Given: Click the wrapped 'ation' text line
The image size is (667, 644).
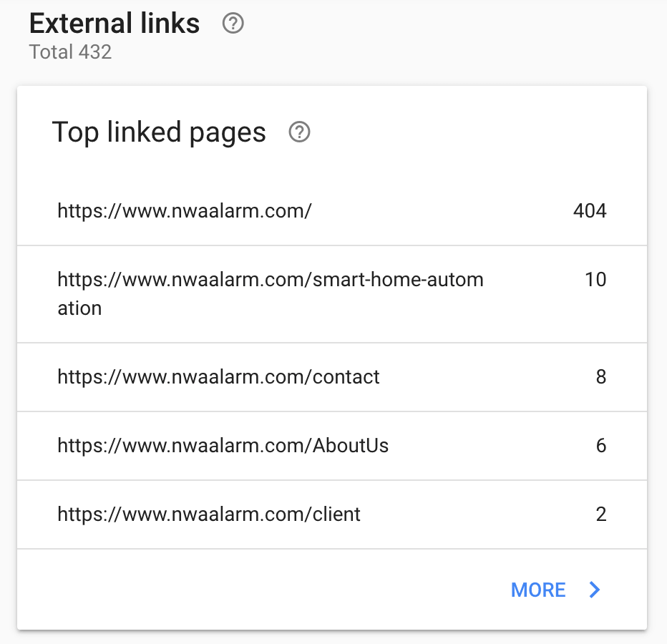Looking at the screenshot, I should 79,308.
